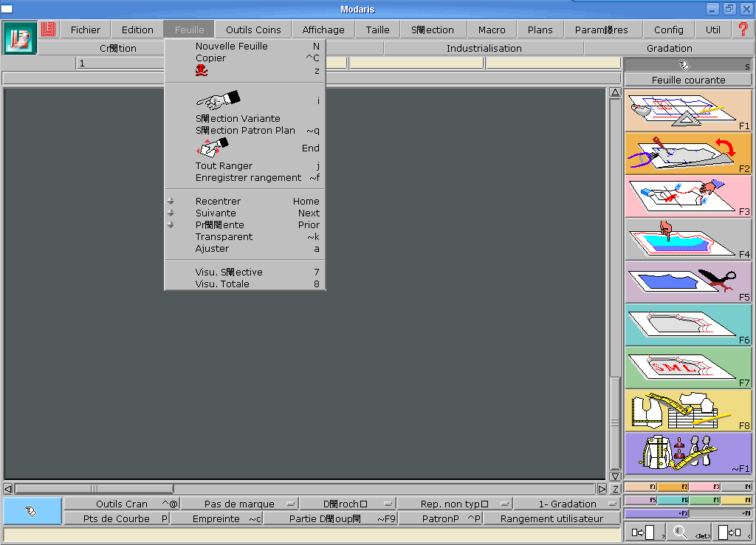Click the Rangement utilisateur button
This screenshot has width=756, height=545.
click(x=551, y=519)
